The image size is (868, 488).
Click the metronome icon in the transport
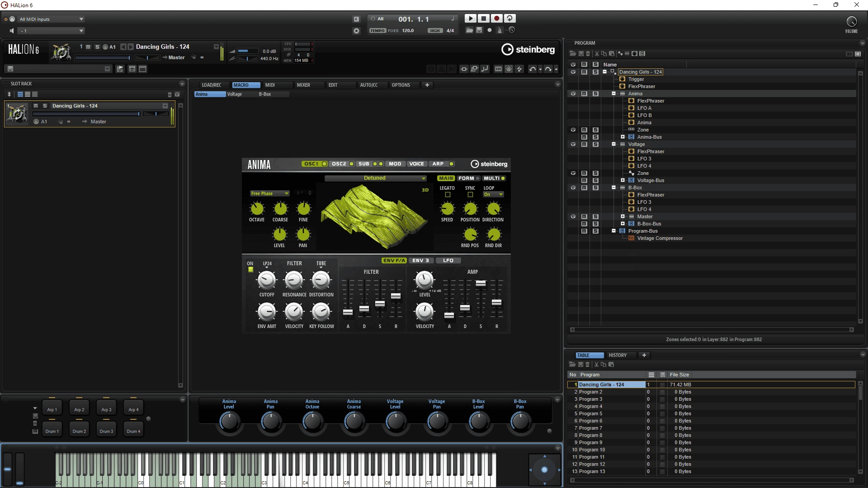click(500, 30)
